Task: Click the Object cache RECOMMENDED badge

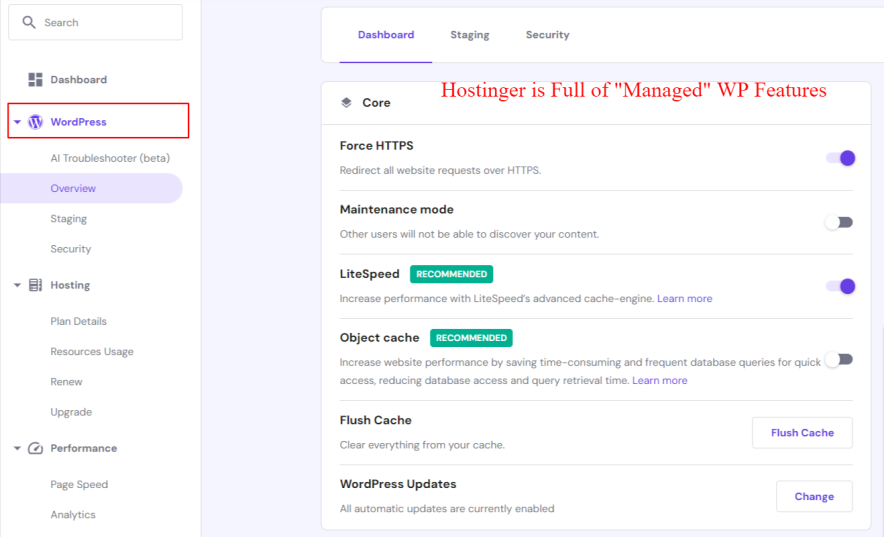Action: 471,338
